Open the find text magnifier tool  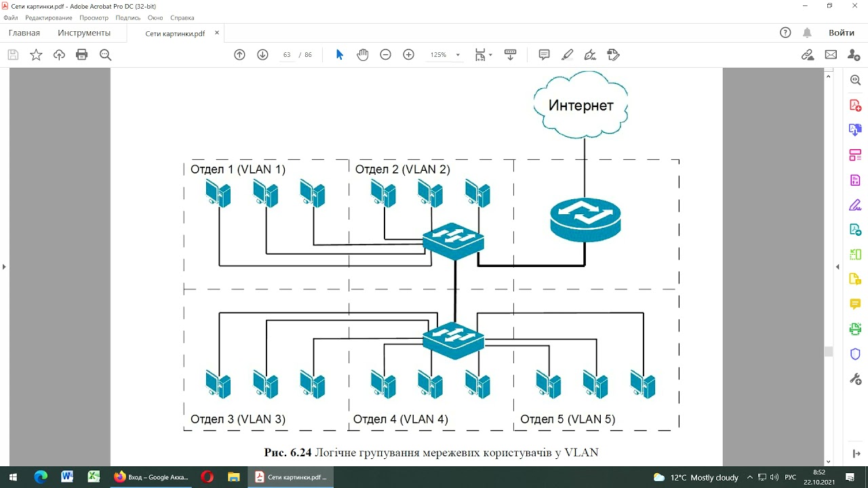click(x=105, y=55)
